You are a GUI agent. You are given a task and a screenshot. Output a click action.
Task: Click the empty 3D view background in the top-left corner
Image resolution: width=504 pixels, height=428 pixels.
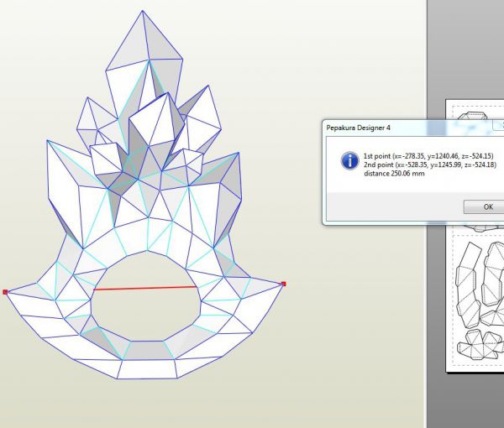pos(34,34)
